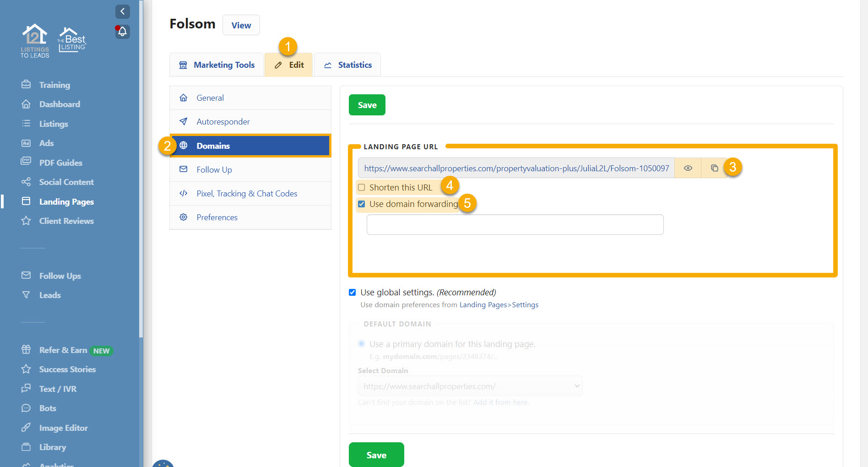The height and width of the screenshot is (467, 868).
Task: Open PDF Guides in the sidebar
Action: click(60, 163)
